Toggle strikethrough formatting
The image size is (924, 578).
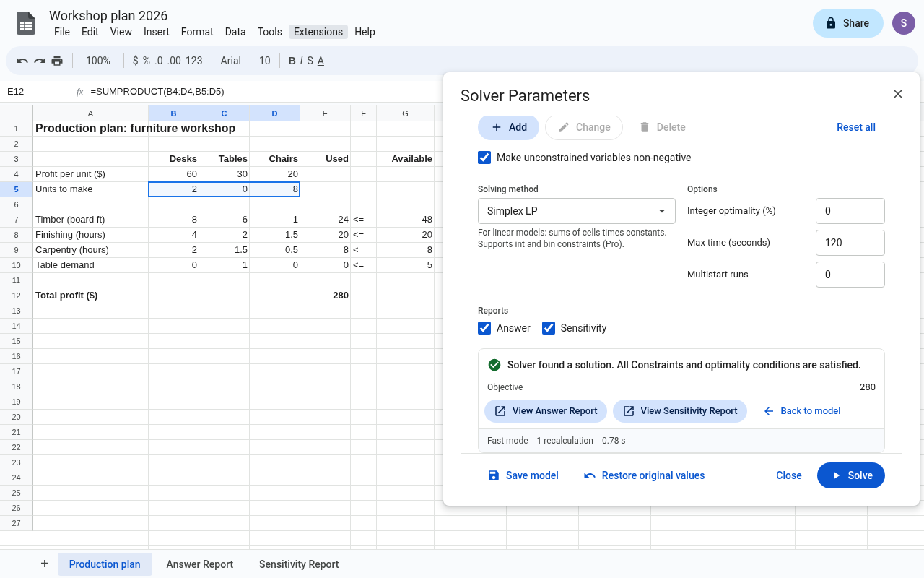[x=310, y=61]
